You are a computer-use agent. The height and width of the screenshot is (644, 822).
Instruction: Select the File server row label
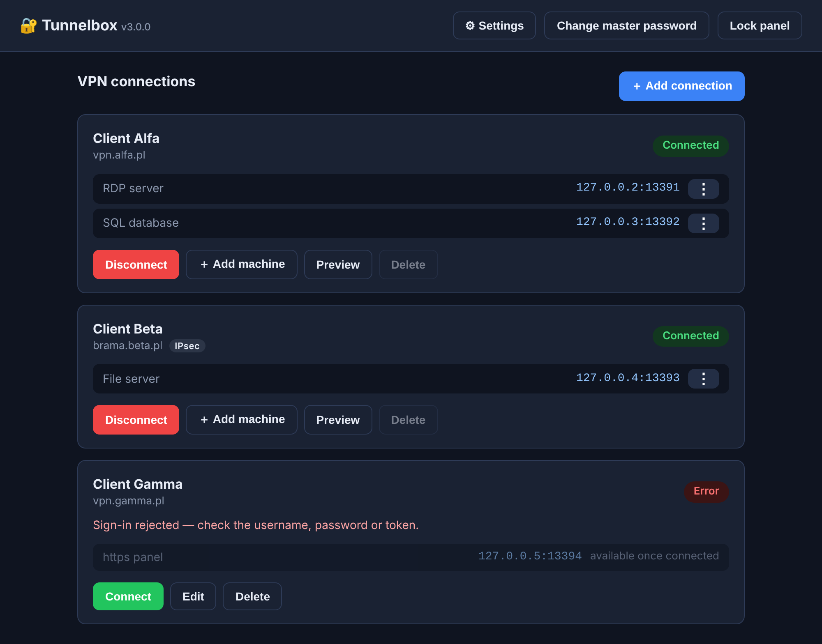coord(131,379)
